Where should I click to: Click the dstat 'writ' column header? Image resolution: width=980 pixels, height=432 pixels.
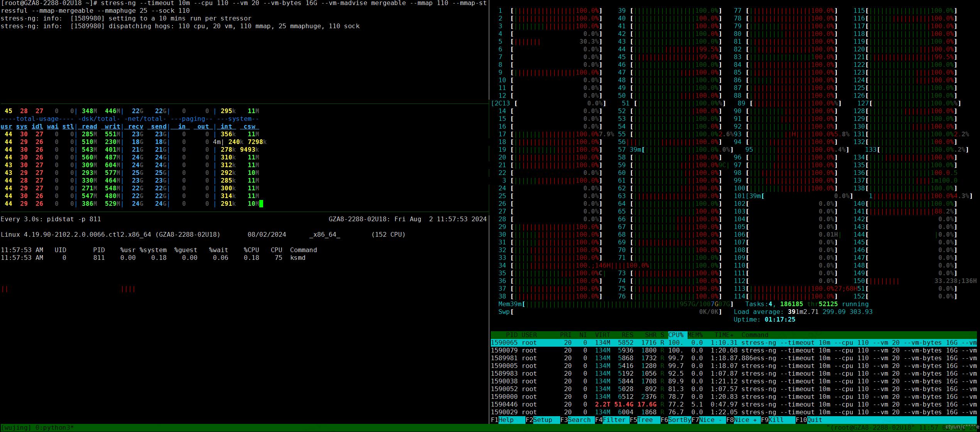(112, 126)
